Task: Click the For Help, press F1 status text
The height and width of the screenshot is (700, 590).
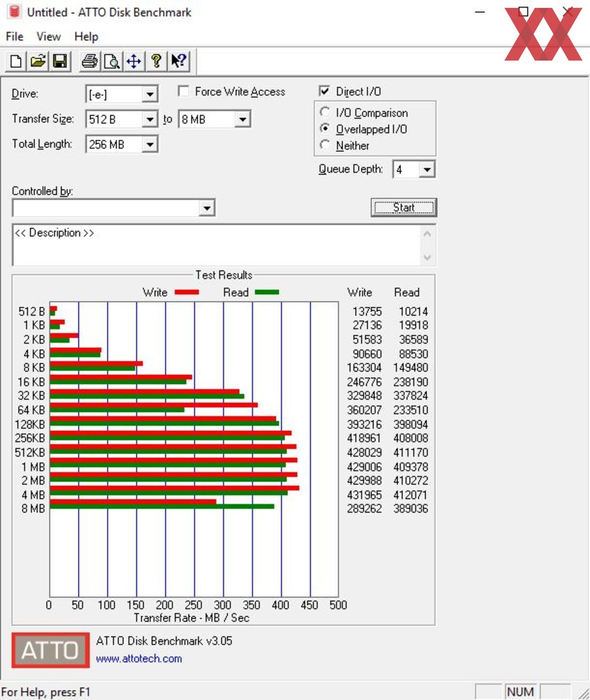Action: pyautogui.click(x=46, y=692)
